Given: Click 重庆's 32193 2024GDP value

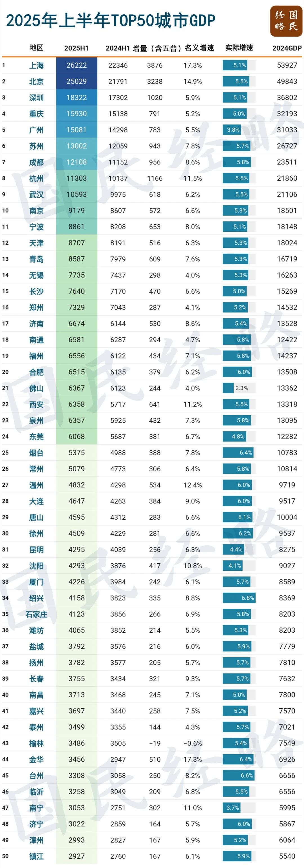Looking at the screenshot, I should pyautogui.click(x=287, y=114).
